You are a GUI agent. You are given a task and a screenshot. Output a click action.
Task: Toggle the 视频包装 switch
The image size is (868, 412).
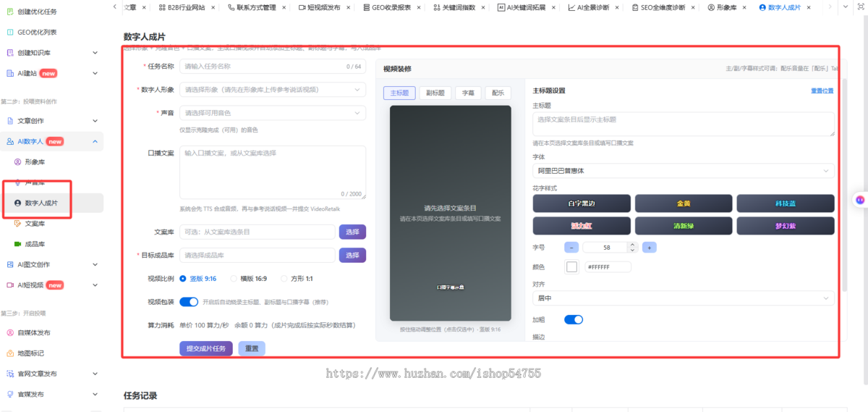[189, 302]
